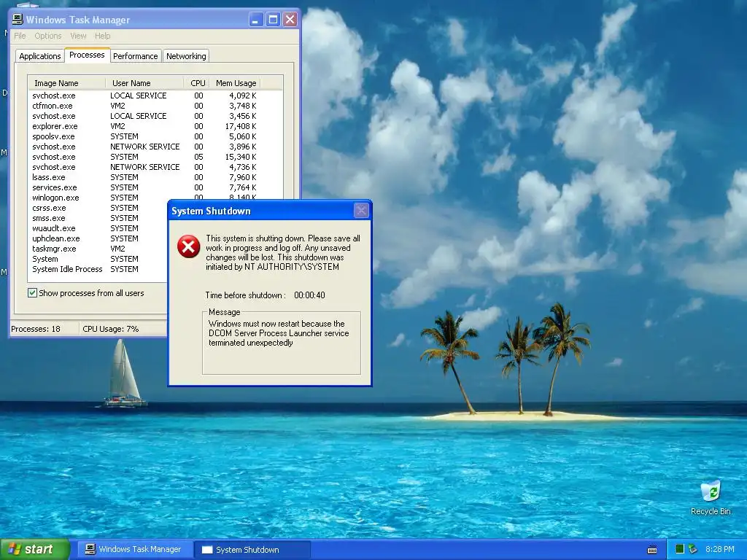This screenshot has width=747, height=560.
Task: Click the green CPU usage tray icon
Action: (x=680, y=549)
